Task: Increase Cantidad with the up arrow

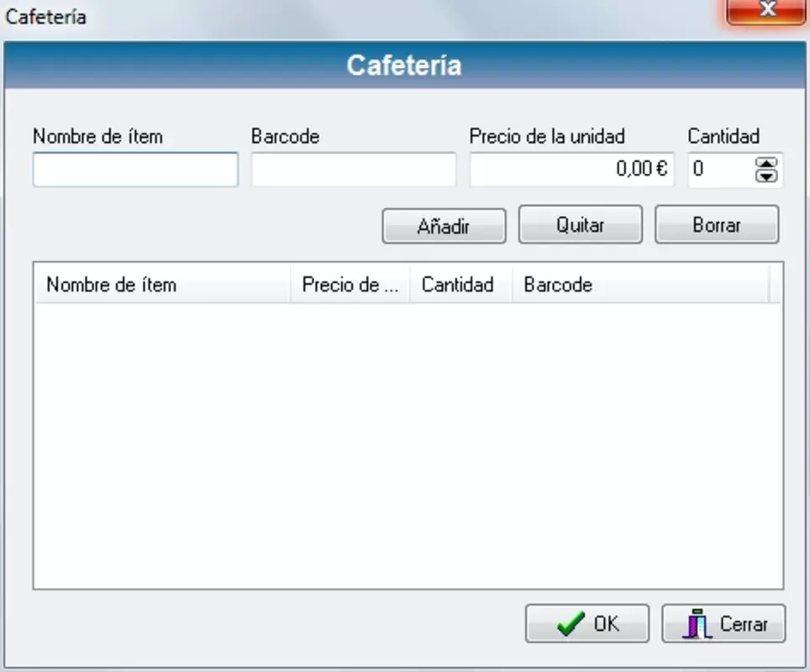Action: click(766, 163)
